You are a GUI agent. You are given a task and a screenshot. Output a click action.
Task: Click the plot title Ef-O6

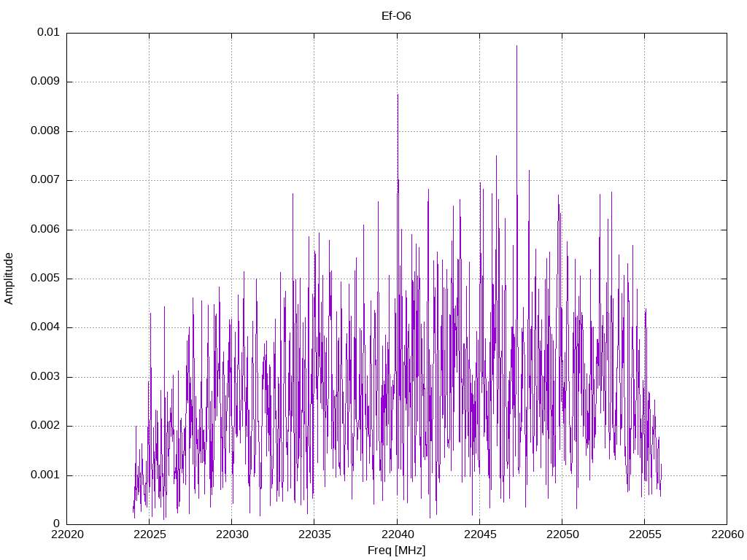point(396,16)
